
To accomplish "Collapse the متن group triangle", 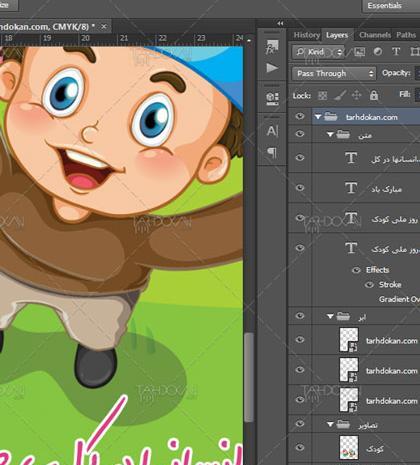I will [330, 135].
